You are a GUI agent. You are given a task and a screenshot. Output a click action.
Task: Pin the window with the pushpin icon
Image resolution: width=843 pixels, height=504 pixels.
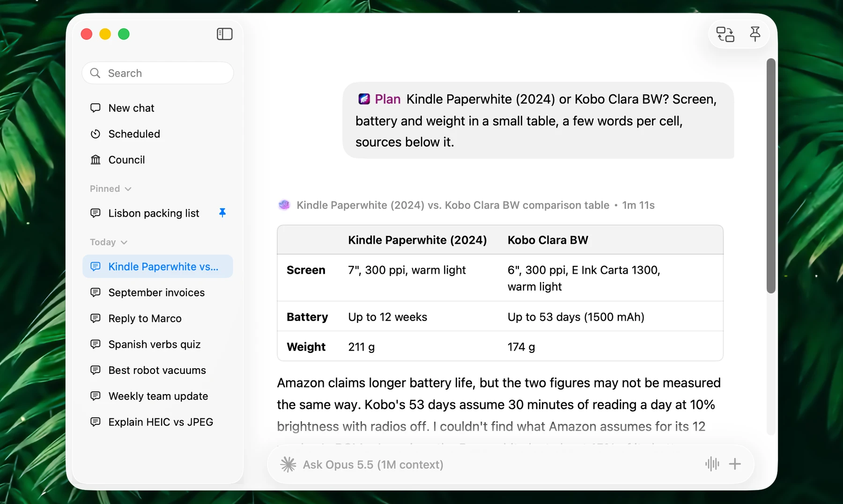click(755, 34)
